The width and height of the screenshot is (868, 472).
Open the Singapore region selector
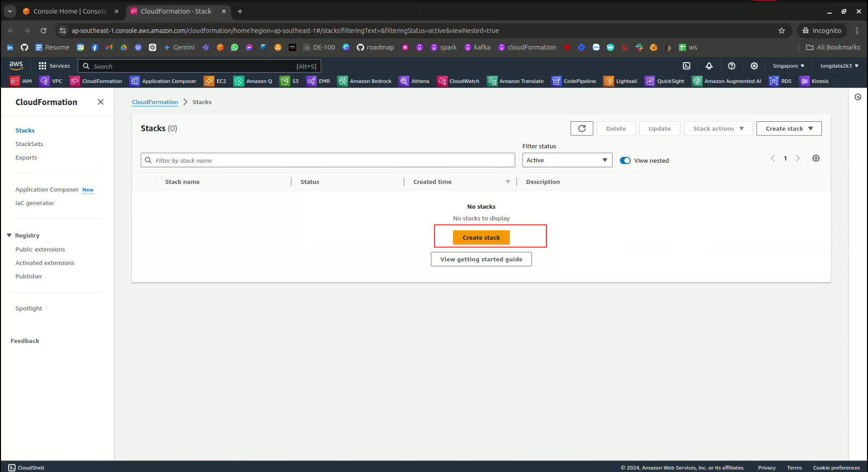(x=788, y=66)
